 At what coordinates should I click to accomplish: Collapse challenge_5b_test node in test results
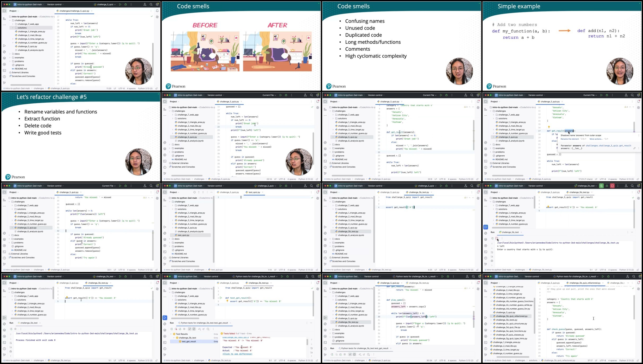[174, 338]
